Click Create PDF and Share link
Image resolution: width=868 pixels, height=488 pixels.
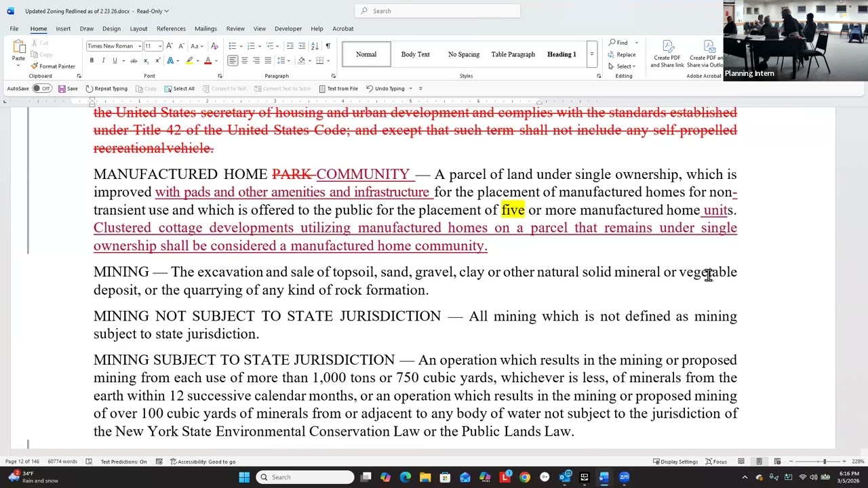(667, 54)
